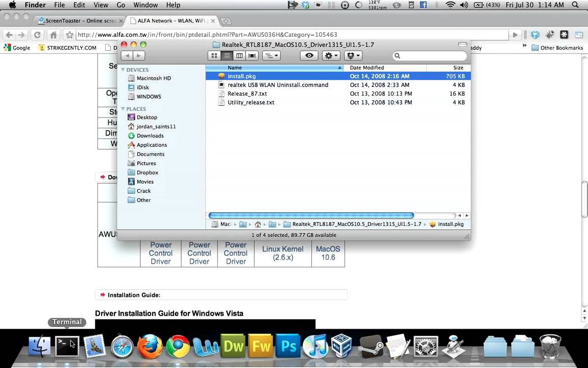The width and height of the screenshot is (588, 368).
Task: Open Terminal from the Dock
Action: tap(67, 346)
